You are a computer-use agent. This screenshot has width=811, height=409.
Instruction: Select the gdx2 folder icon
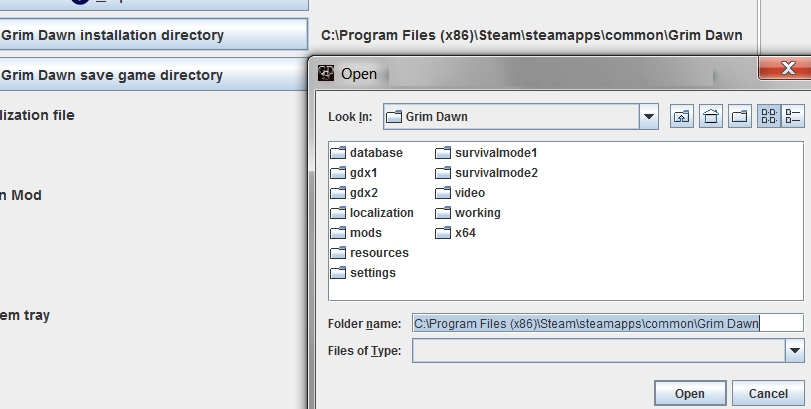338,193
